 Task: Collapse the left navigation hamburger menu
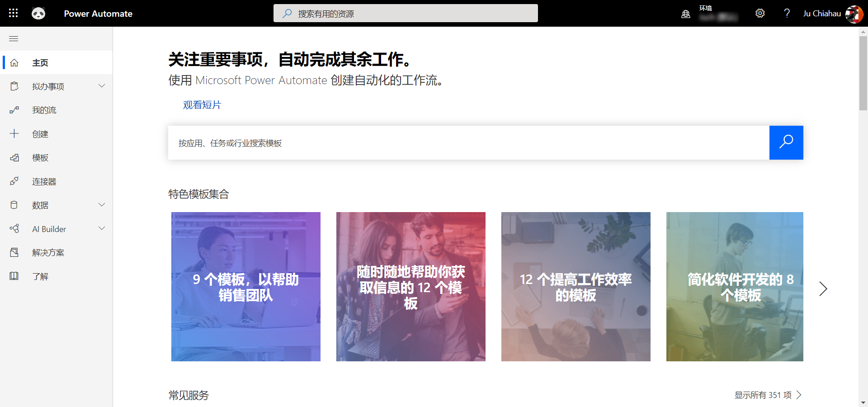click(14, 39)
